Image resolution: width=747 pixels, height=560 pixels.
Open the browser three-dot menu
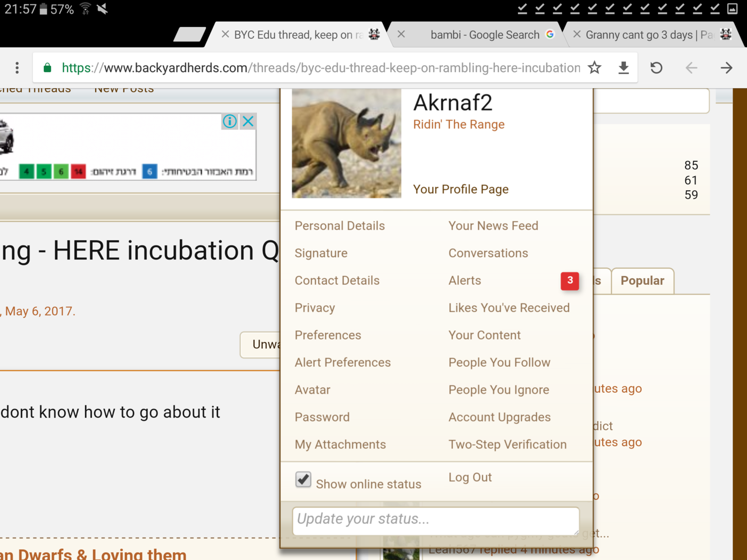pos(17,68)
